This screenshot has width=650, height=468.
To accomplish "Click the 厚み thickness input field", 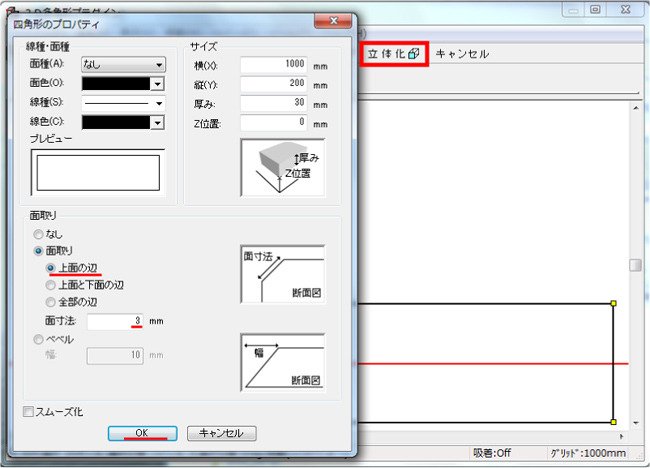I will pos(273,103).
